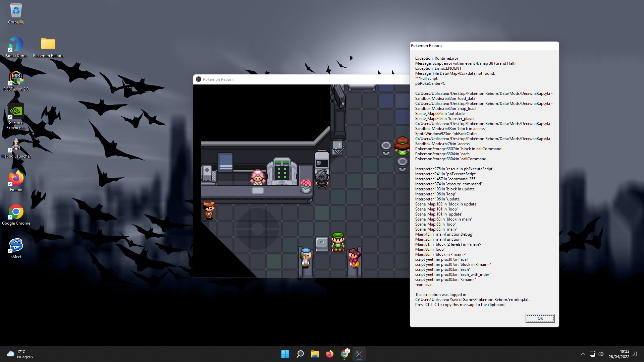This screenshot has width=644, height=362.
Task: Click the 'Exception: RuntimeError' line in dialog
Action: pyautogui.click(x=436, y=58)
